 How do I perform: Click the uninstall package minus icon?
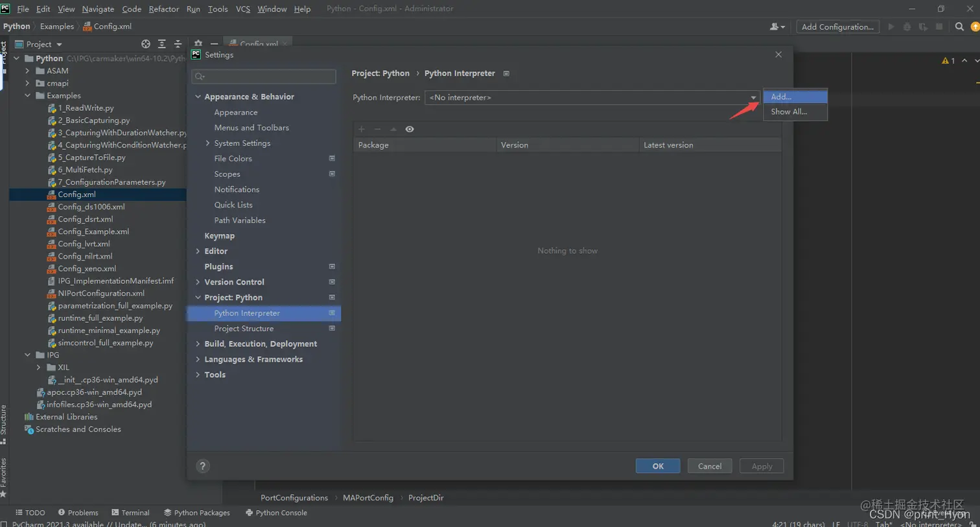(x=377, y=129)
